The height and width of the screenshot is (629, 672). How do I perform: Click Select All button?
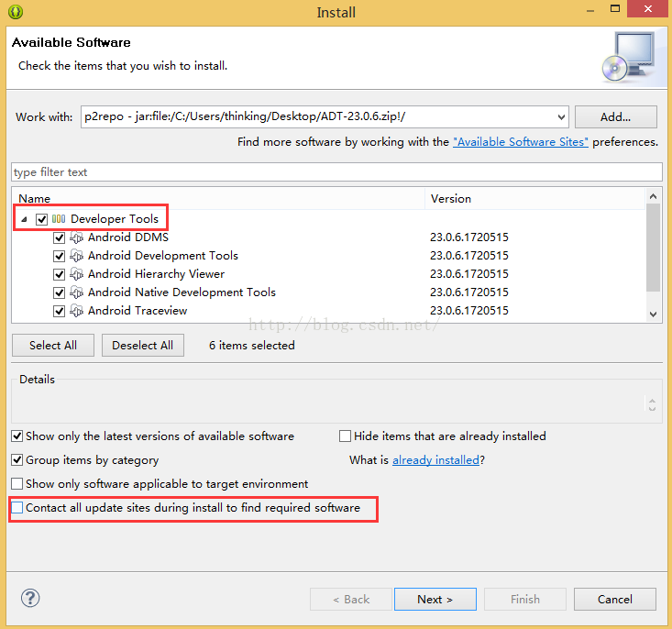[52, 345]
